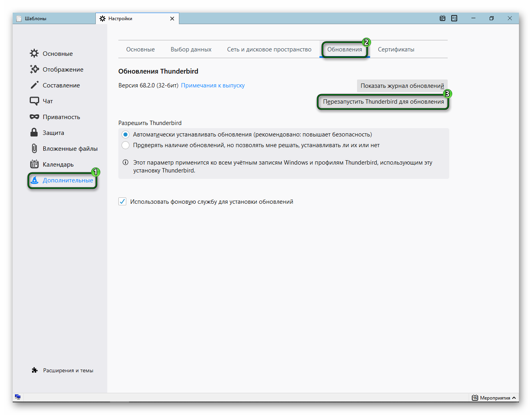Open Расширения и темы text link
This screenshot has height=415, width=532.
pos(68,370)
